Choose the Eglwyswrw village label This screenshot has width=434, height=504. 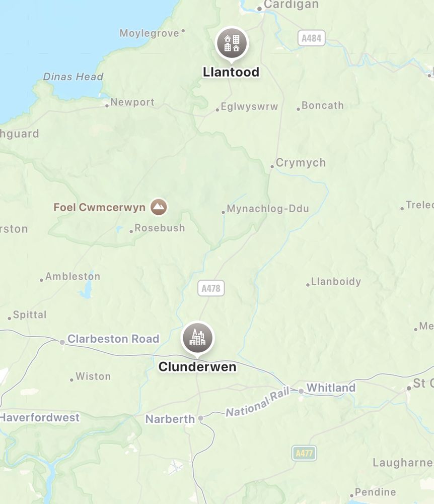click(x=249, y=107)
